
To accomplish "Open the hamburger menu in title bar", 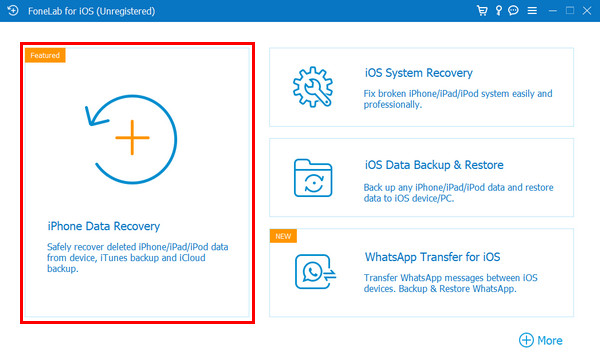I will pyautogui.click(x=532, y=11).
